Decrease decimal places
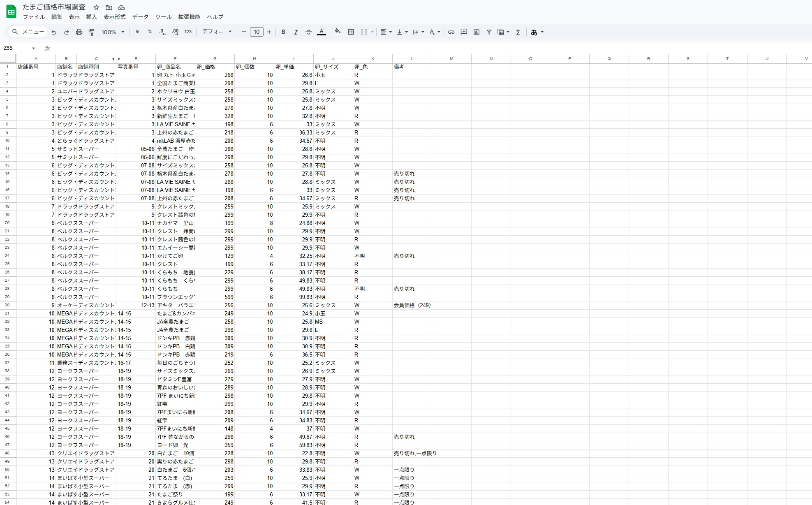The width and height of the screenshot is (812, 505). coord(162,32)
